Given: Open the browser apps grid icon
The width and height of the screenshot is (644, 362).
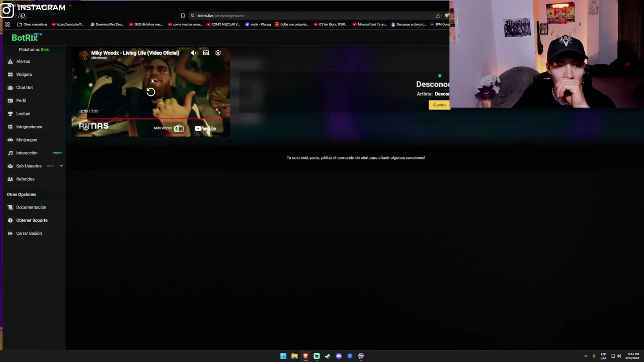Looking at the screenshot, I should [8, 24].
